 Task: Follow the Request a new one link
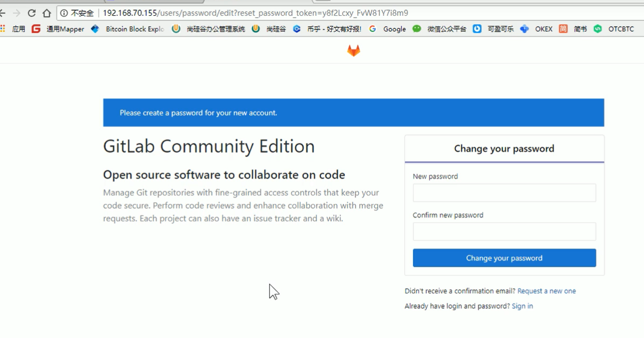coord(547,291)
